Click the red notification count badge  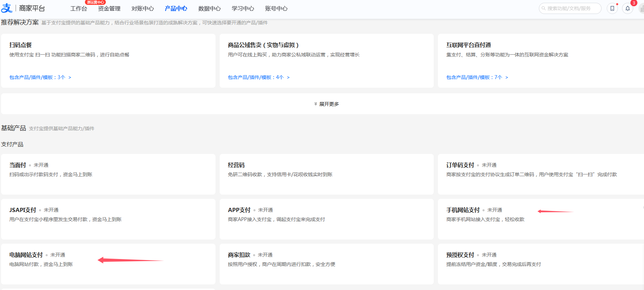pyautogui.click(x=634, y=3)
